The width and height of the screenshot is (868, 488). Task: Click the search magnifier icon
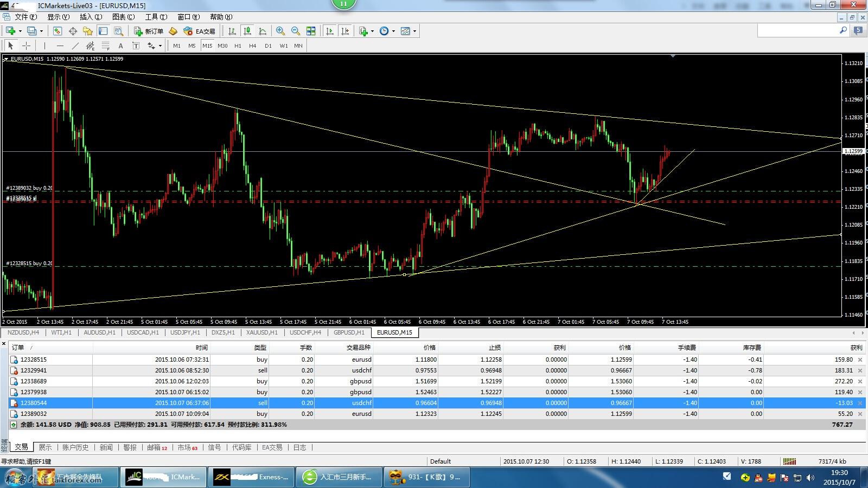click(x=843, y=31)
